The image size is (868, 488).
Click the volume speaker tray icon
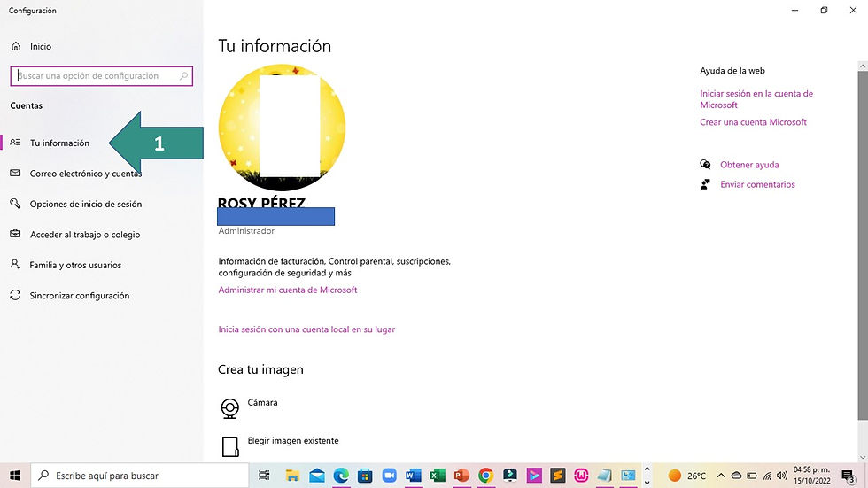(782, 476)
